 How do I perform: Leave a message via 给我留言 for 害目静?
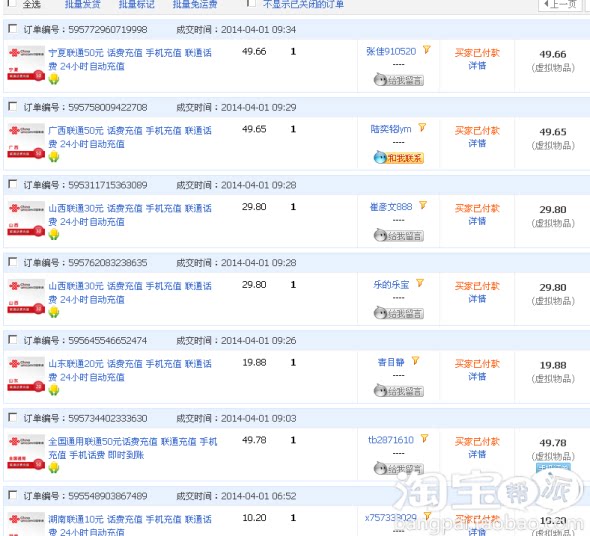tap(399, 391)
